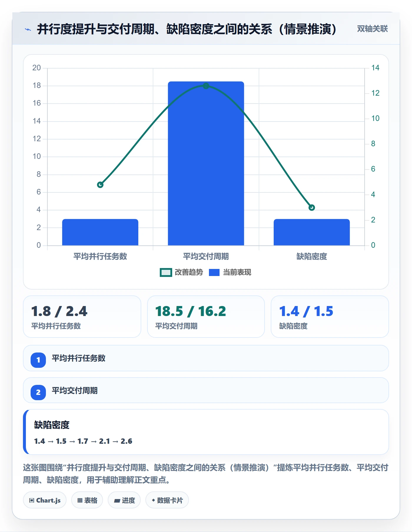
Task: Open the 18.5 / 16.2 data card
Action: click(x=206, y=317)
